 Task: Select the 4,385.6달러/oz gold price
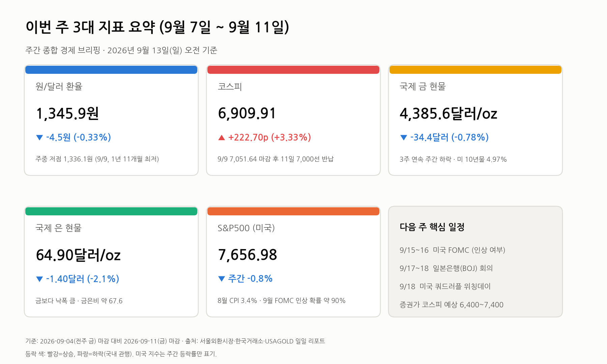[x=449, y=114]
